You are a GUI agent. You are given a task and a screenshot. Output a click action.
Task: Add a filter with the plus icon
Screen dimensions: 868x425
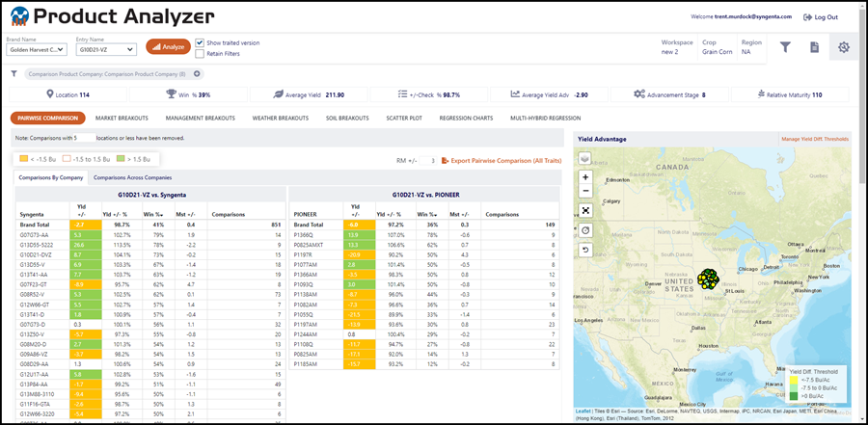click(x=197, y=73)
